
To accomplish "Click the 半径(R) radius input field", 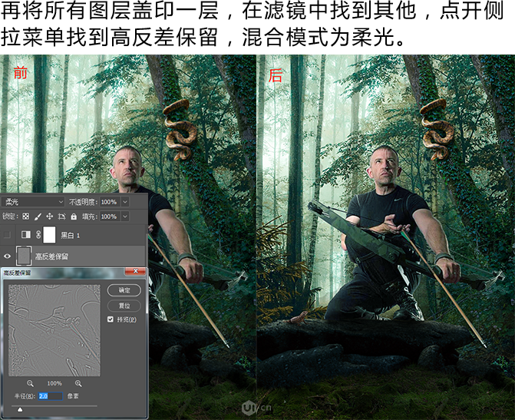I will [50, 396].
